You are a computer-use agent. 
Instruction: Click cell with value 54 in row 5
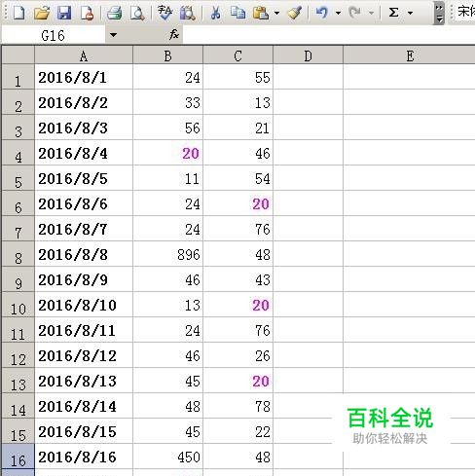pyautogui.click(x=237, y=178)
